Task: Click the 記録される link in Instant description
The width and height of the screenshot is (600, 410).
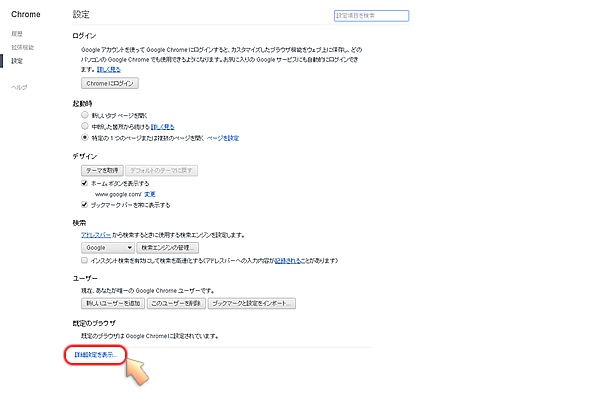Action: click(x=288, y=261)
